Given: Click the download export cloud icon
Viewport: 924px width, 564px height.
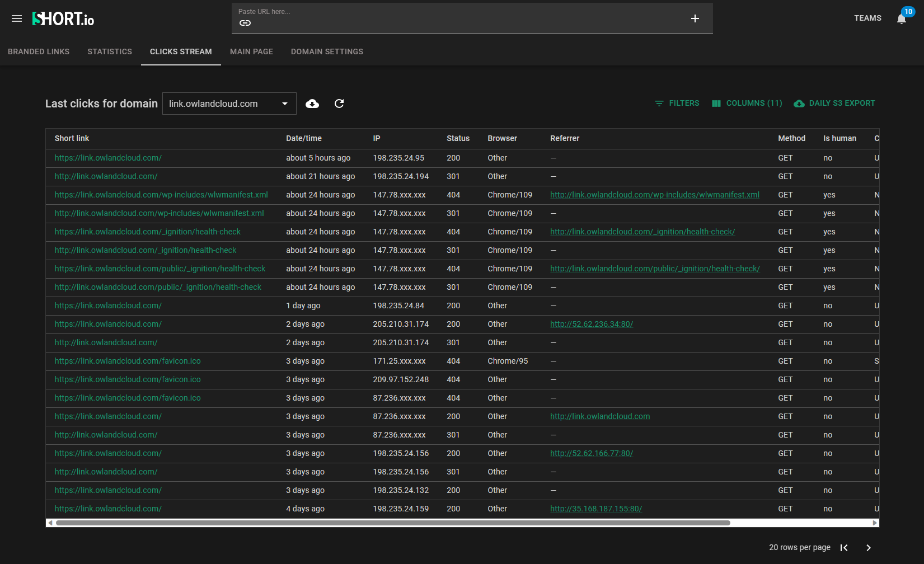Looking at the screenshot, I should click(312, 104).
